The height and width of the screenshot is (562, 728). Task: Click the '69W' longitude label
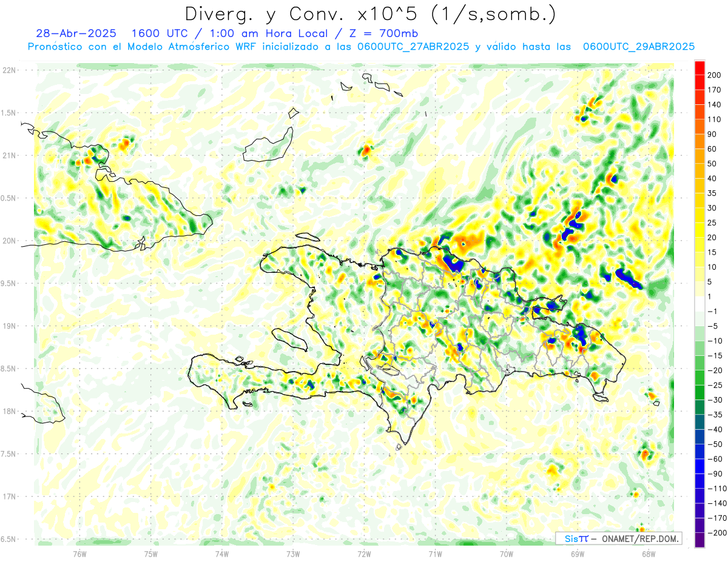click(578, 554)
